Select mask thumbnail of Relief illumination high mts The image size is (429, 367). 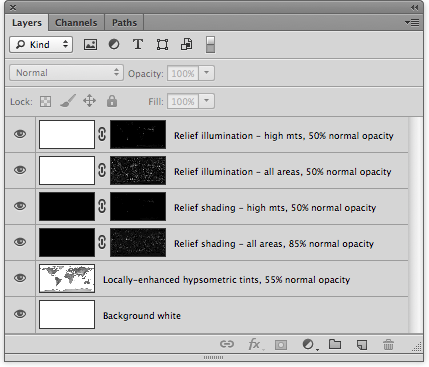138,134
